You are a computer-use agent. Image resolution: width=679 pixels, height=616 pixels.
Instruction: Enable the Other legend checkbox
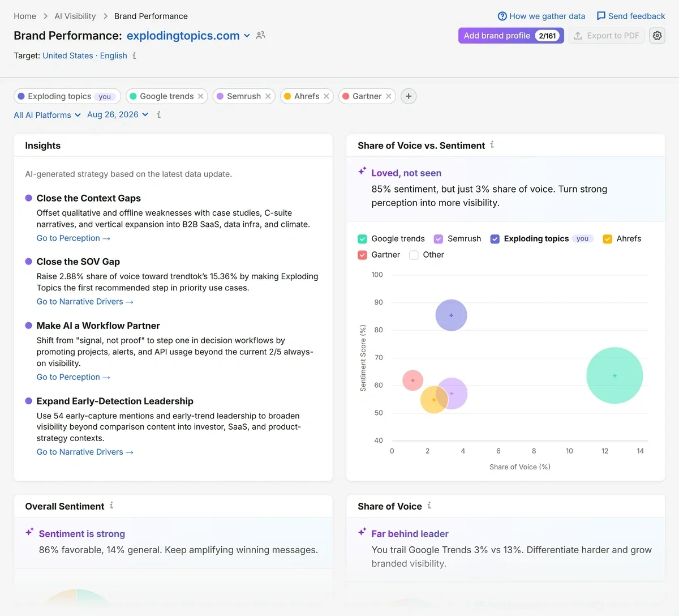coord(414,255)
